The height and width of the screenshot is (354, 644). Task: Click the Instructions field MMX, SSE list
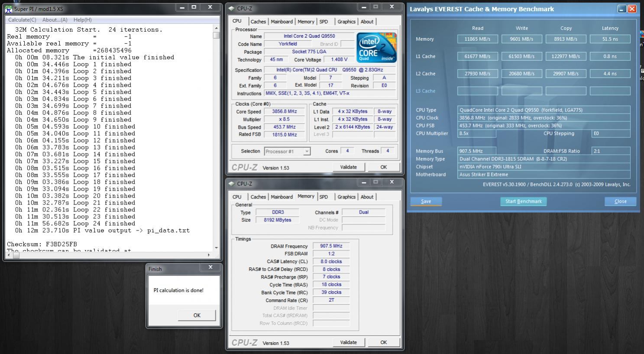click(330, 94)
